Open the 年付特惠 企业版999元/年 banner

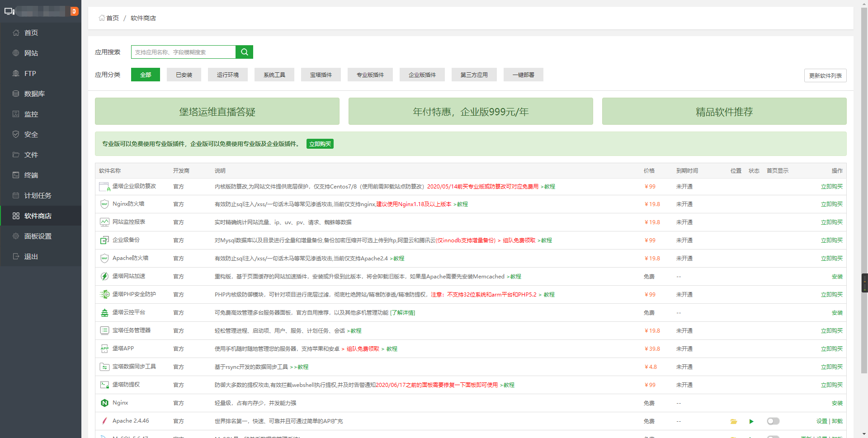coord(471,111)
